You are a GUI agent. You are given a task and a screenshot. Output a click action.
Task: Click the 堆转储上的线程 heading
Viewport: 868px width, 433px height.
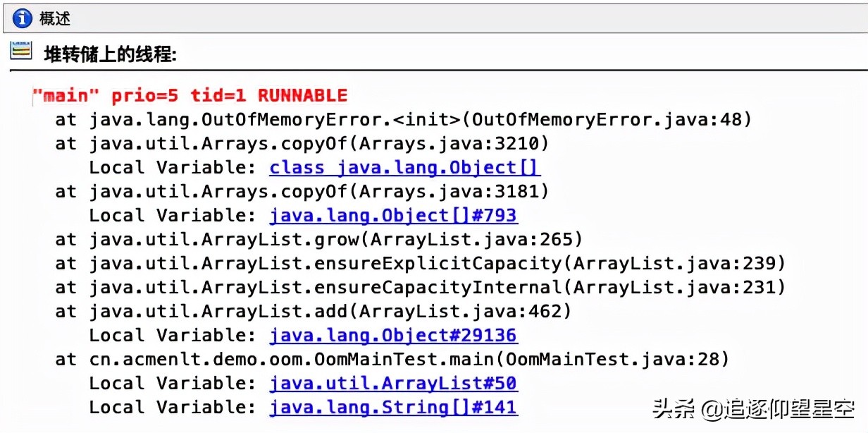(x=110, y=54)
